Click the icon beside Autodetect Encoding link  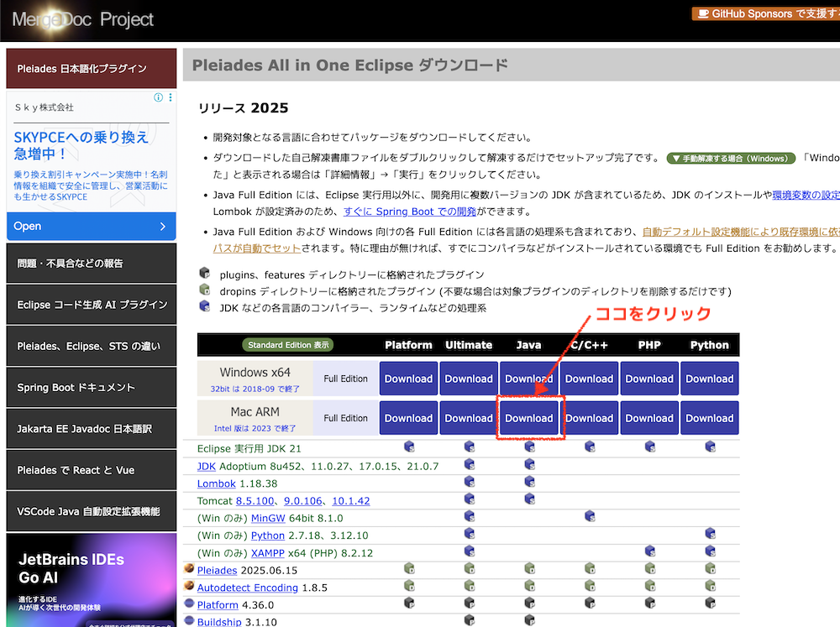(189, 588)
